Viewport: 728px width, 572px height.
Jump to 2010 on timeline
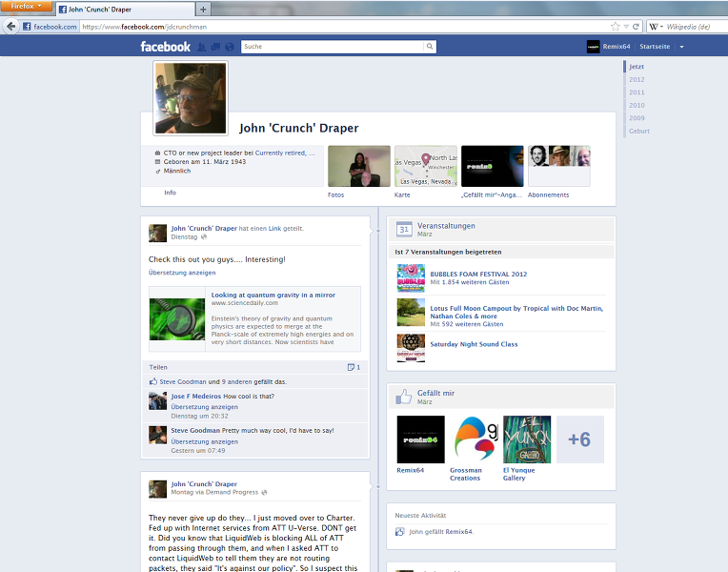click(637, 106)
